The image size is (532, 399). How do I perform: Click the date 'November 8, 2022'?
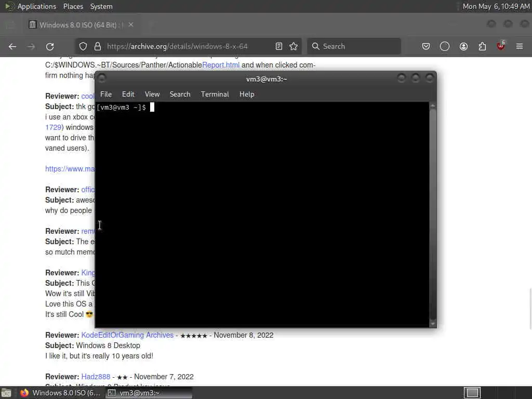243,335
